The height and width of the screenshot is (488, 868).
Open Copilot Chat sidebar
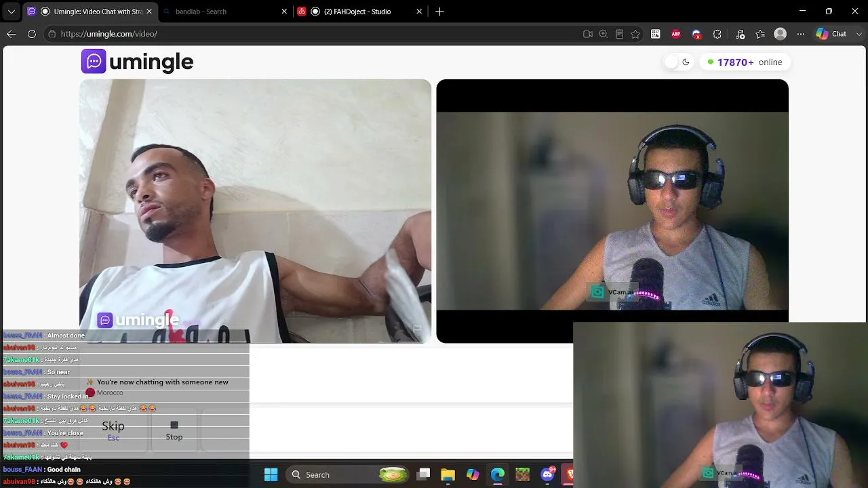coord(831,34)
